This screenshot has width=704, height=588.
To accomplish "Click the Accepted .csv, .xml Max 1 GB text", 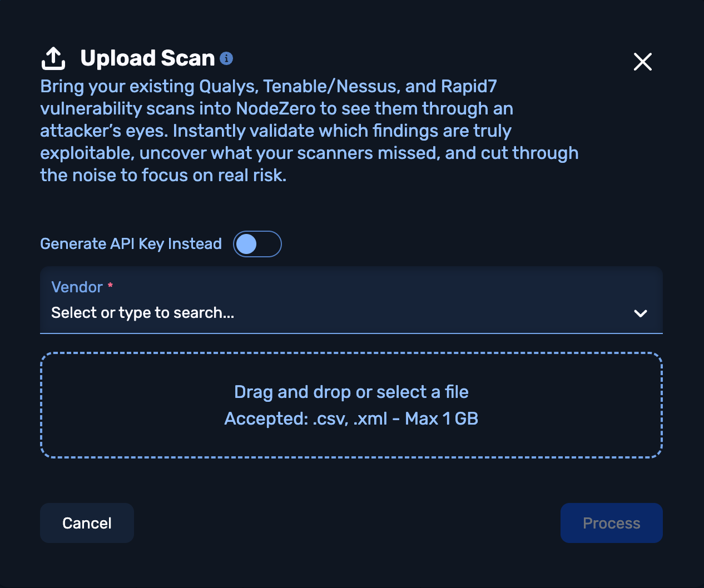I will [x=351, y=418].
